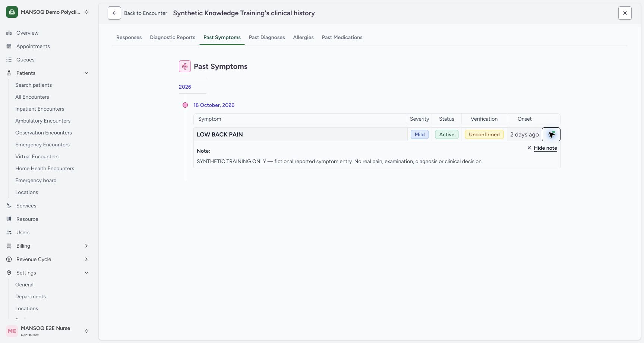This screenshot has width=644, height=343.
Task: Click the Revenue Cycle dollar icon
Action: [x=9, y=259]
